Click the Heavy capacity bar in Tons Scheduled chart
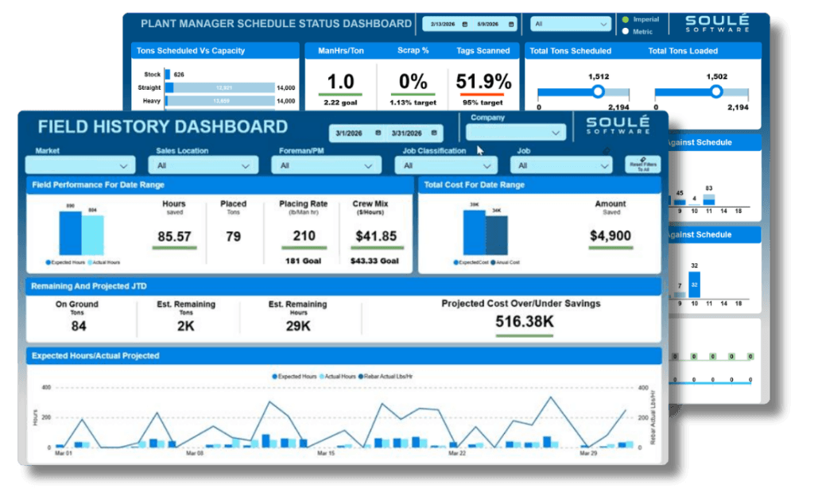Viewport: 814px width, 504px height. (220, 101)
